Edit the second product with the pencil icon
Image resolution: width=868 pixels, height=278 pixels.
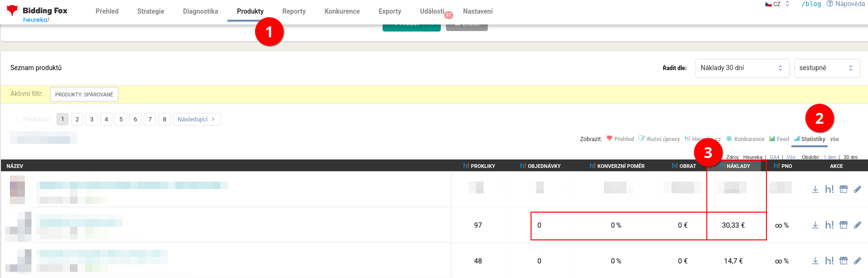click(x=858, y=225)
